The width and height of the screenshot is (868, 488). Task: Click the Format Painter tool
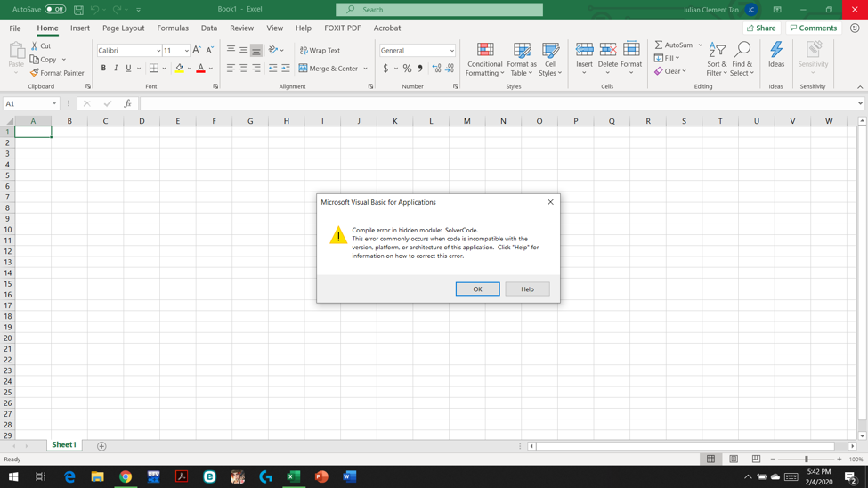click(x=57, y=72)
